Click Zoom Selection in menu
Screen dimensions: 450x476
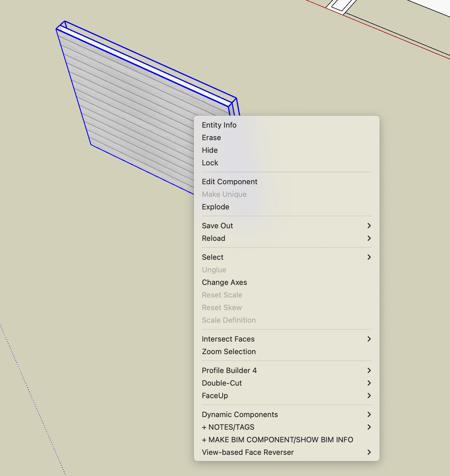click(229, 352)
